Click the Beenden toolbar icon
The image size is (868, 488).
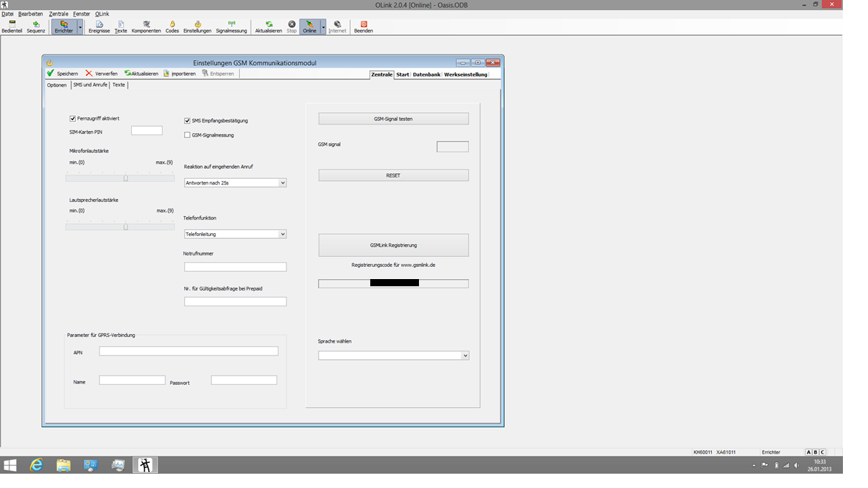[x=363, y=26]
